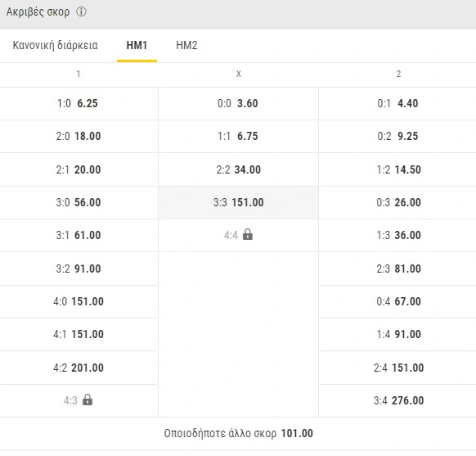Click the lock icon on the 4:3 score
This screenshot has width=476, height=456.
tap(88, 400)
